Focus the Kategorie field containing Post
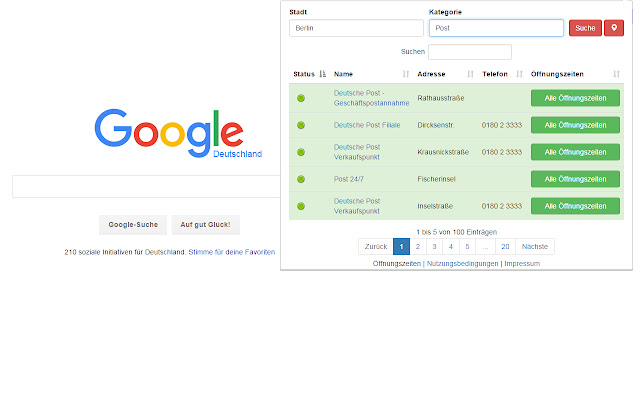Image resolution: width=640 pixels, height=400 pixels. [496, 28]
